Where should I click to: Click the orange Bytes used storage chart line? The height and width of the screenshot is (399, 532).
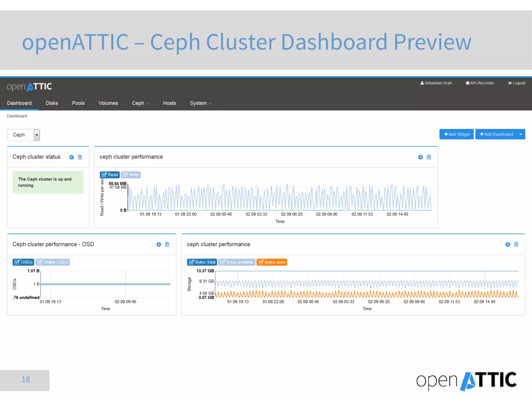[x=367, y=294]
